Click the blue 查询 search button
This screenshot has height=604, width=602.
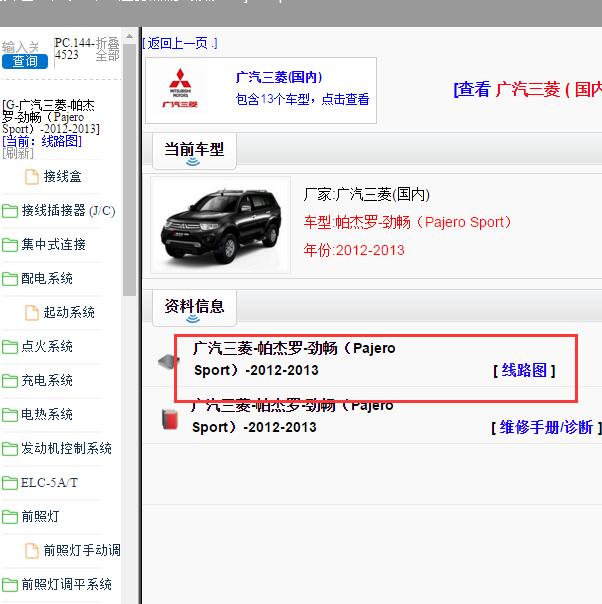click(25, 62)
